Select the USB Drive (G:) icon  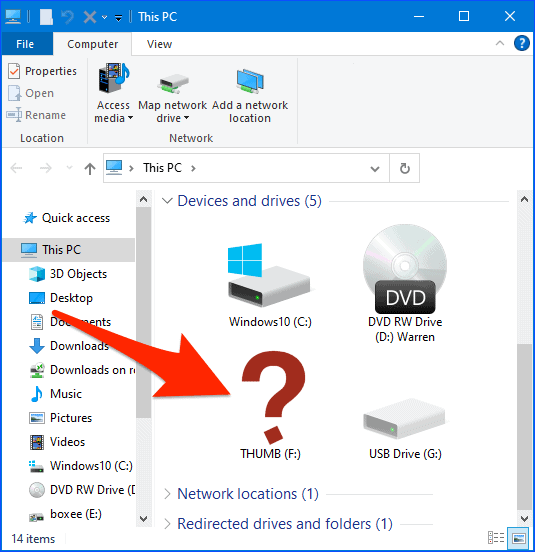[x=404, y=419]
